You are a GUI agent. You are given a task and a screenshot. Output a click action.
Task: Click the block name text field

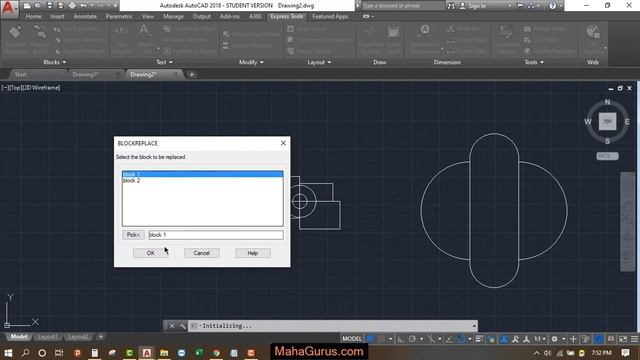[216, 235]
